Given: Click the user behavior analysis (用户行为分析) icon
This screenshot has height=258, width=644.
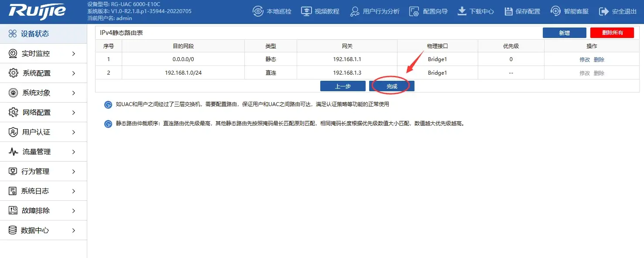Looking at the screenshot, I should [355, 11].
